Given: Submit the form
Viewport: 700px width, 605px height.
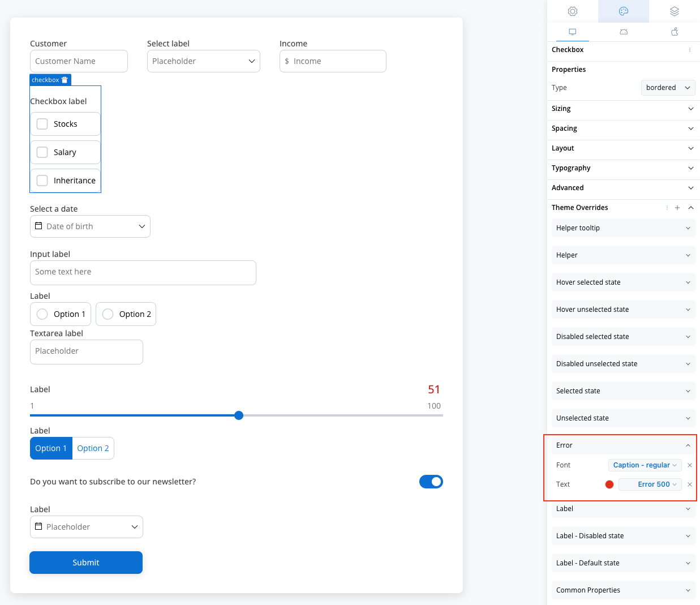Looking at the screenshot, I should [86, 563].
